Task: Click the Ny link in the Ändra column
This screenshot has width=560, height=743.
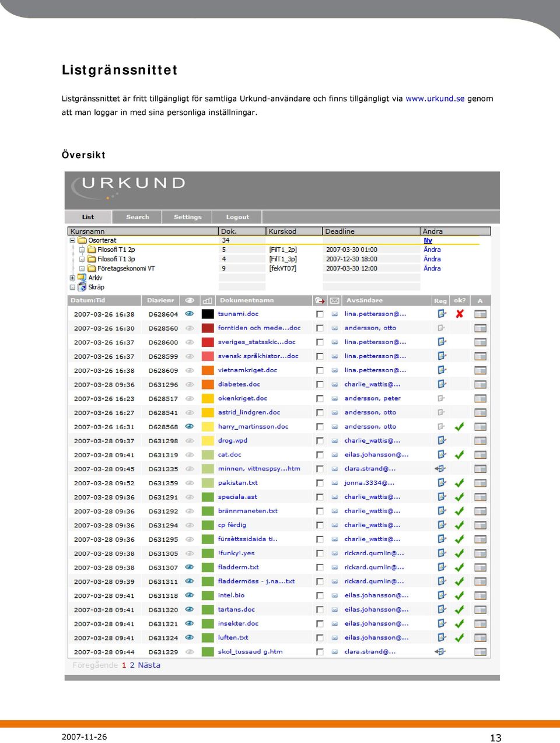Action: click(428, 240)
